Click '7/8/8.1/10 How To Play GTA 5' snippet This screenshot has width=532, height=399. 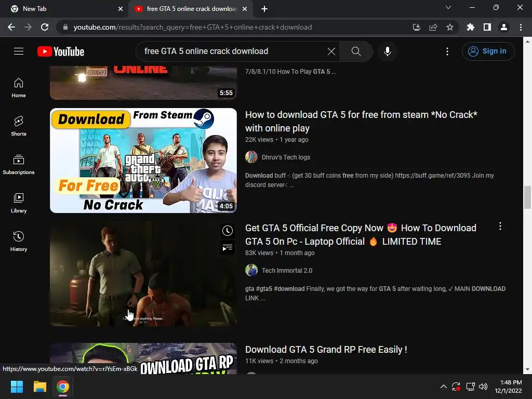point(291,72)
